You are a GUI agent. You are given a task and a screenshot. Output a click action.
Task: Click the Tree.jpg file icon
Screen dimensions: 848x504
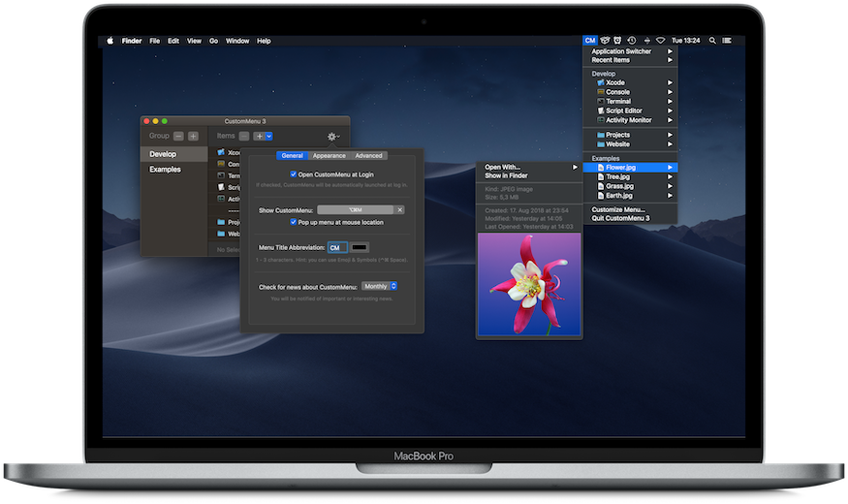click(601, 176)
